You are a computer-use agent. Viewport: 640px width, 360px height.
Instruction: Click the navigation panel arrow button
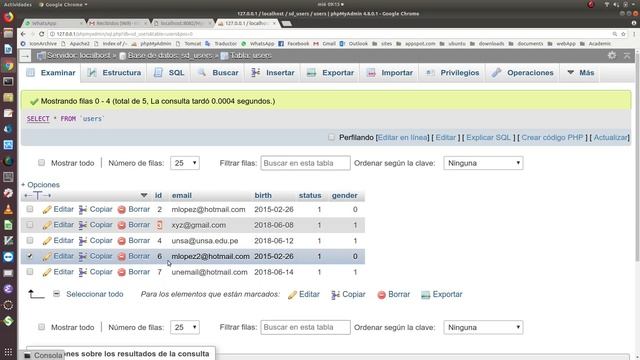coord(25,56)
